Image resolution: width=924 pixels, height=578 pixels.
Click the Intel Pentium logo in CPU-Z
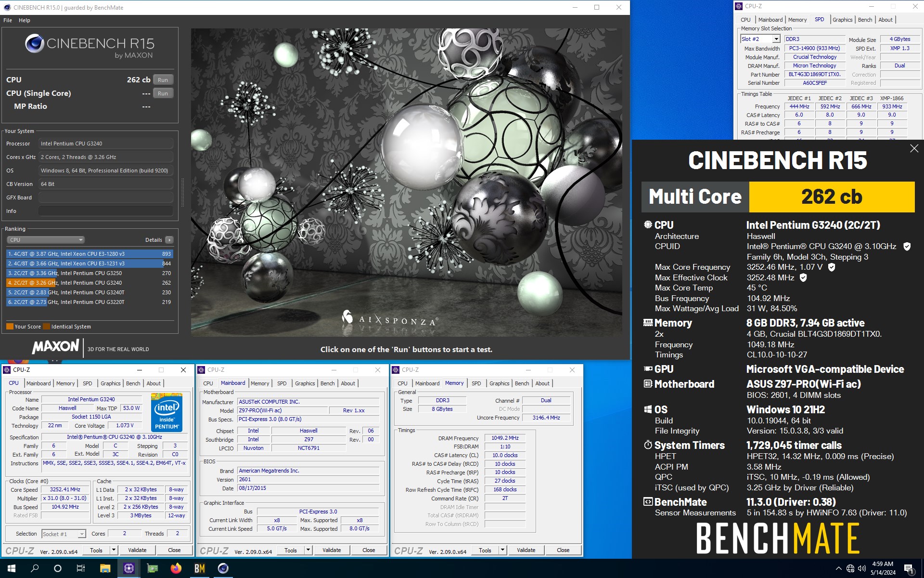pos(167,412)
